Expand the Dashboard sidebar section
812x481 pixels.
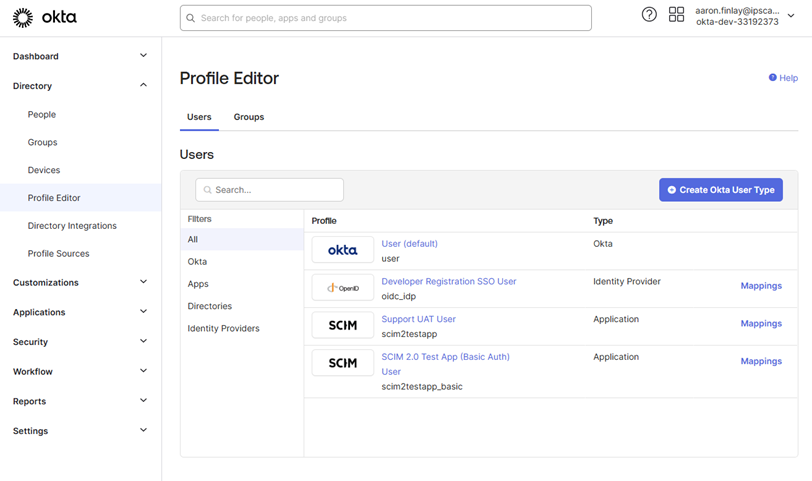coord(143,56)
